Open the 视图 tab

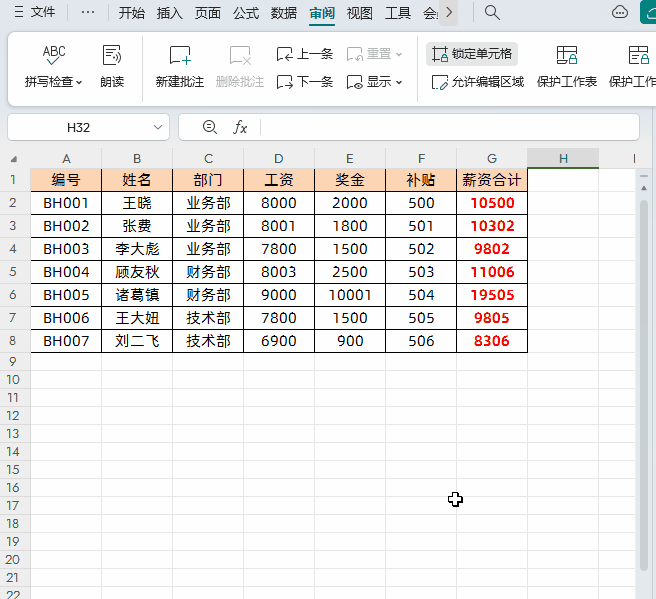(359, 13)
